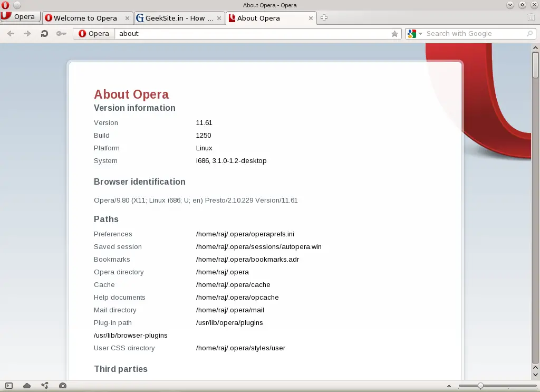This screenshot has height=392, width=540.
Task: Open a new tab with plus button
Action: click(x=324, y=18)
